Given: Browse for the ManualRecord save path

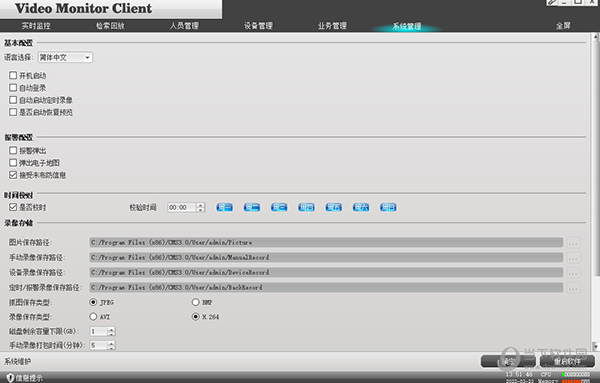Looking at the screenshot, I should [x=573, y=258].
